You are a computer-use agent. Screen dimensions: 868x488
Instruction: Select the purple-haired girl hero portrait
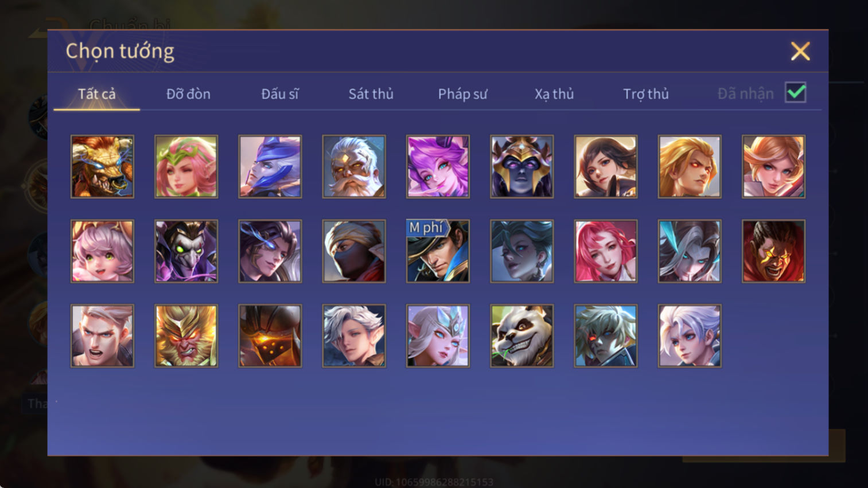(x=438, y=167)
